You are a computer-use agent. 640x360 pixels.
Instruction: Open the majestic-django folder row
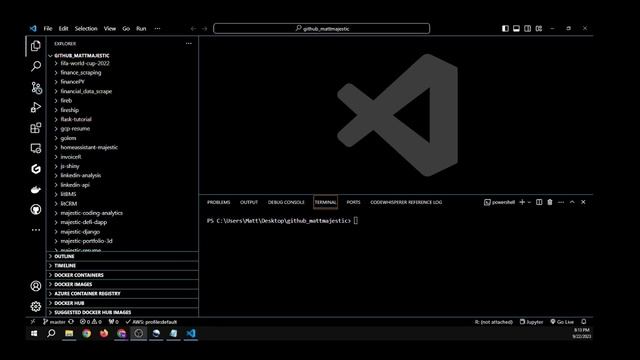click(x=122, y=231)
